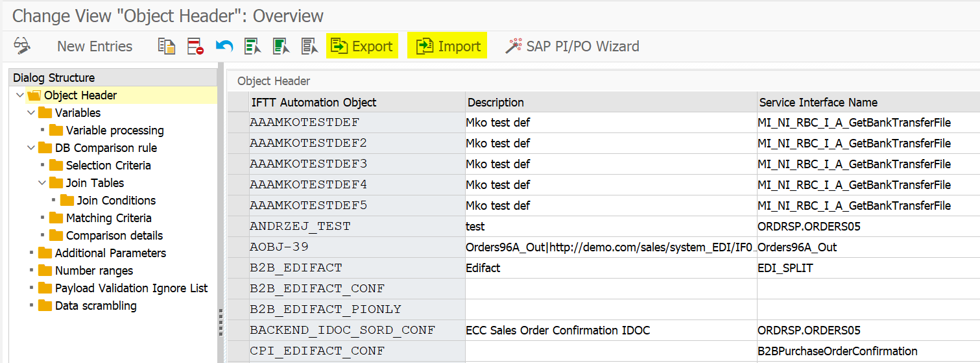The width and height of the screenshot is (980, 363).
Task: Select Data scrambling in dialog structure
Action: tap(95, 306)
